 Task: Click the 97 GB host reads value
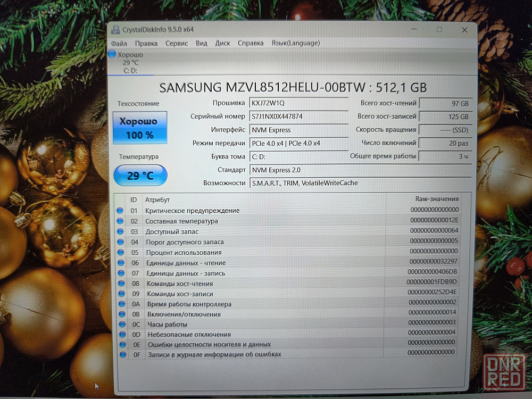[445, 104]
